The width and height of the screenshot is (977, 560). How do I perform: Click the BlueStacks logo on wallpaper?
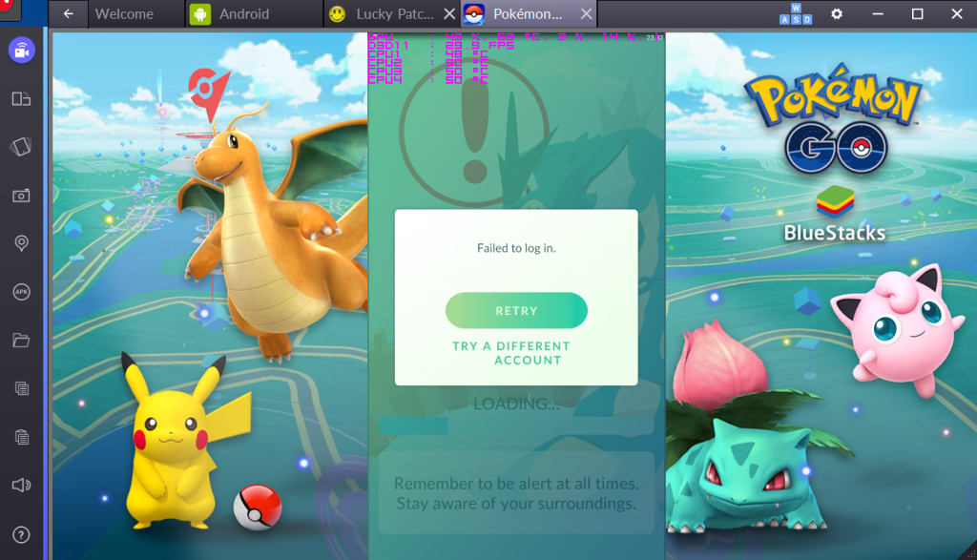[x=834, y=214]
